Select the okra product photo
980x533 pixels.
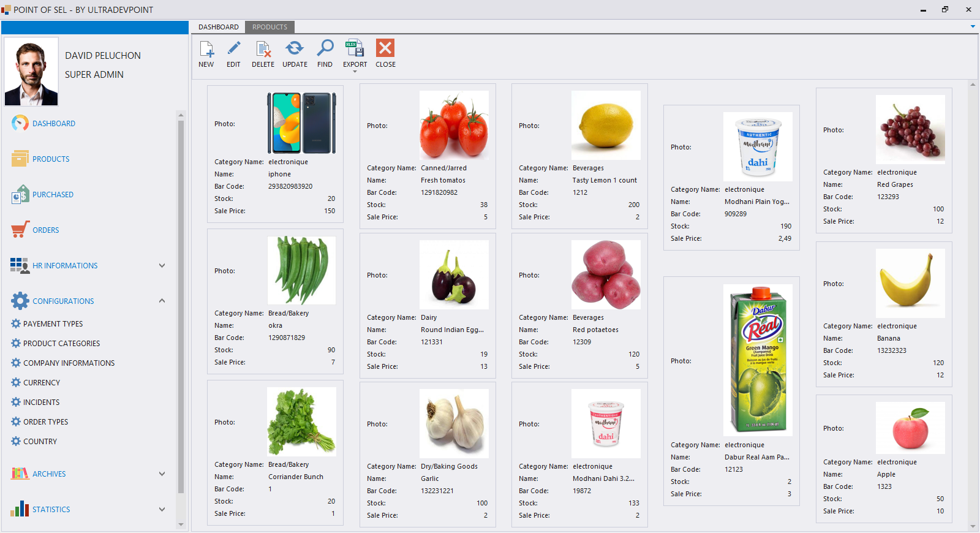(301, 270)
